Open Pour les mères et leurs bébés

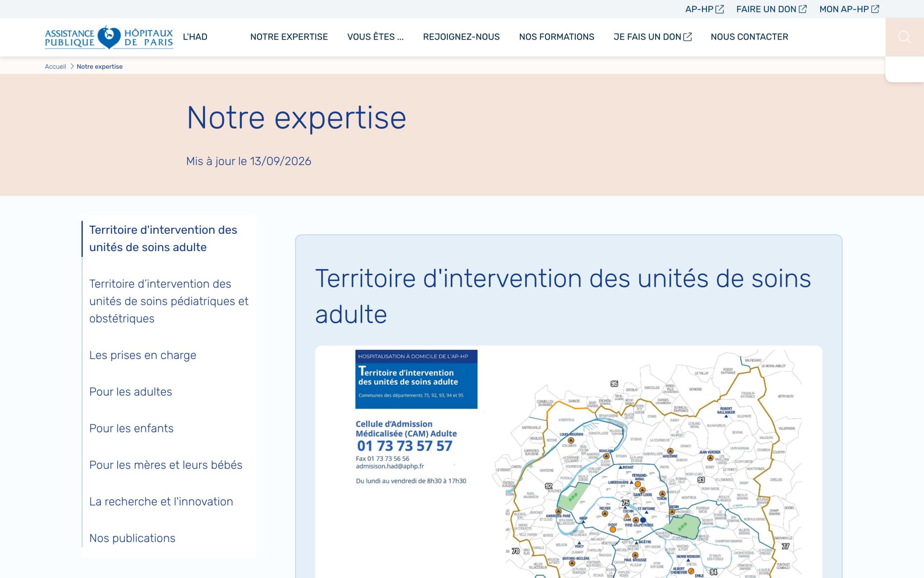pos(166,465)
